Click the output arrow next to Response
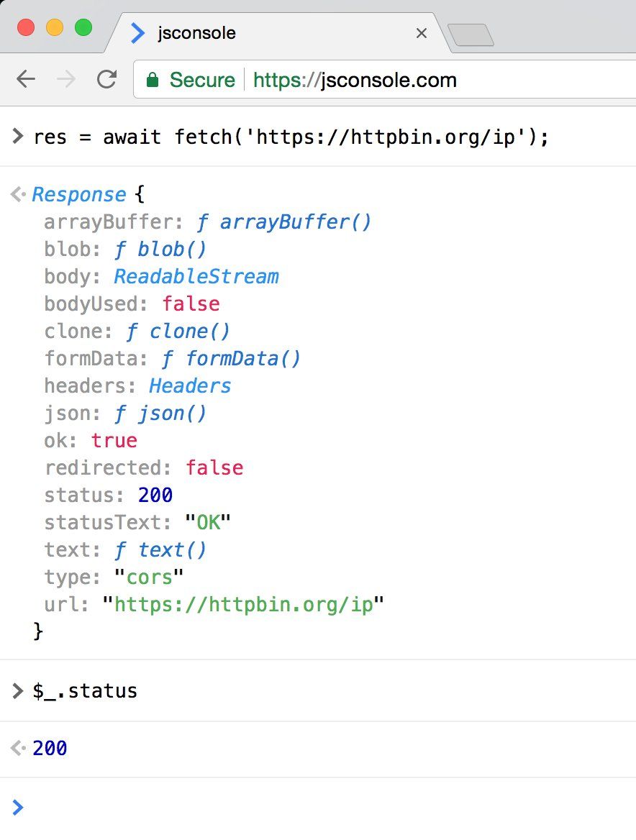 click(19, 195)
